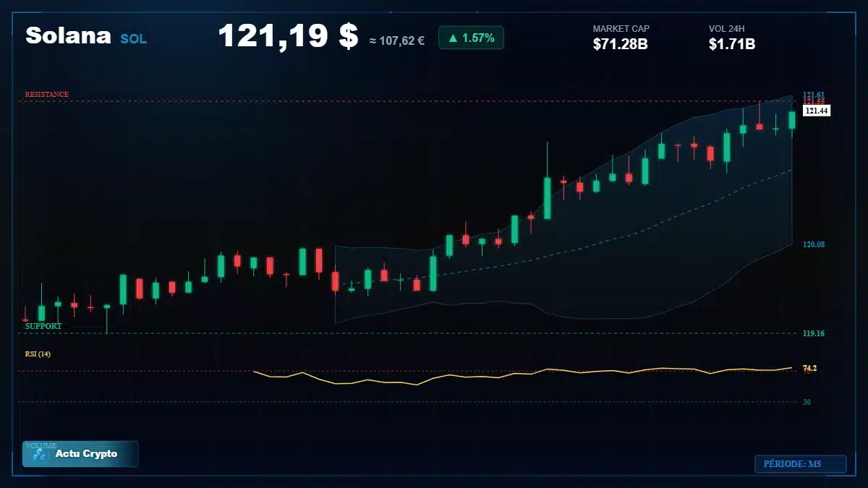Click the 30 RSI level label
The image size is (868, 488).
point(807,402)
